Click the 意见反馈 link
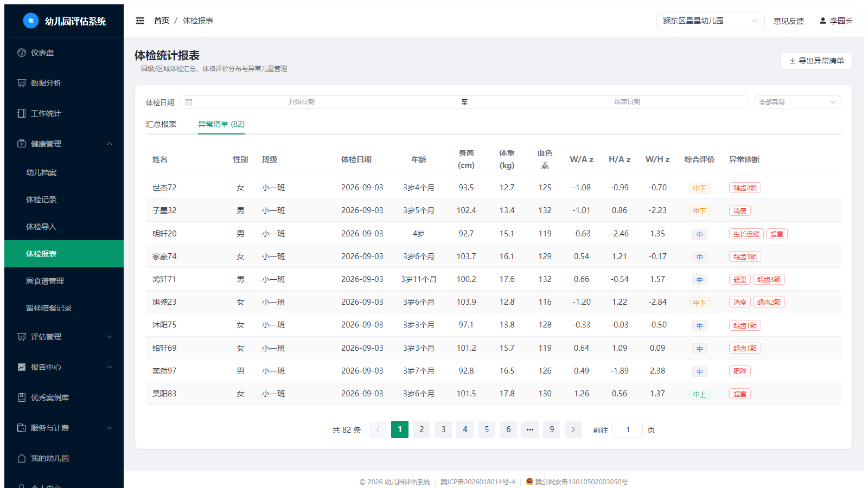Screen dimensions: 868x488 [x=789, y=21]
